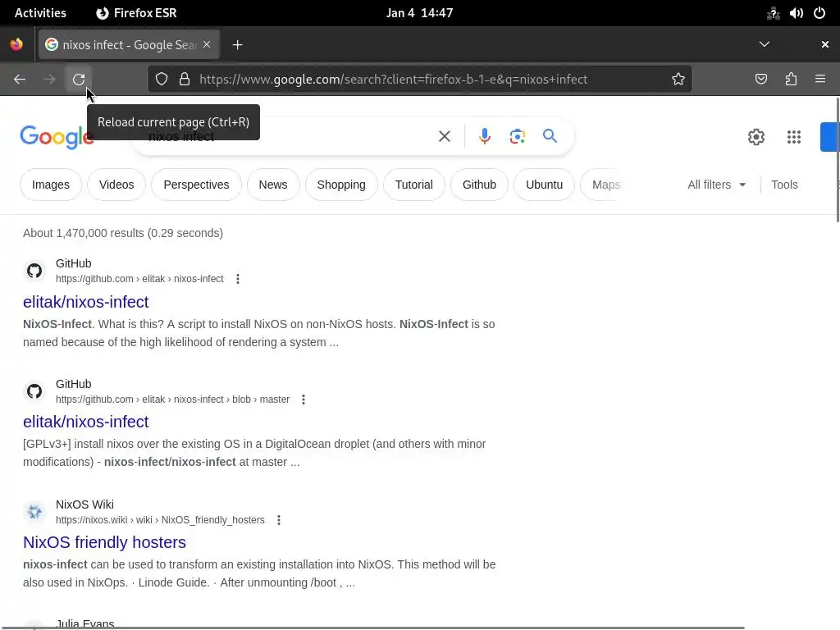Open second elitak/nixos-infect blob master link
Viewport: 840px width, 630px height.
(85, 422)
